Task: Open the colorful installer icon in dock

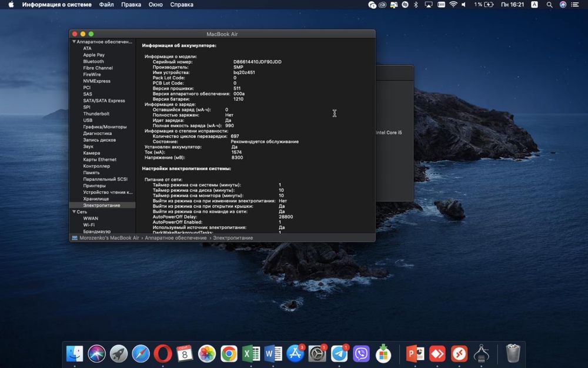Action: click(x=383, y=354)
